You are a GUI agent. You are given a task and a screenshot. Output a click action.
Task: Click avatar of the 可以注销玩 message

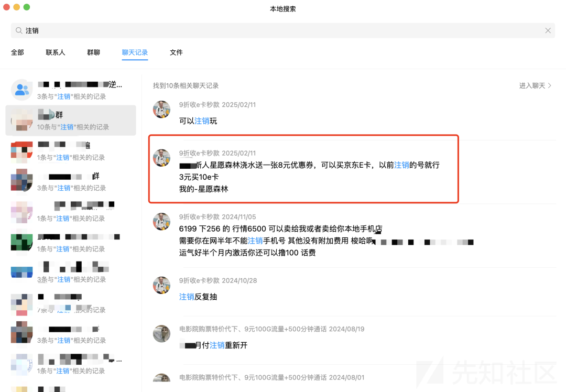coord(161,110)
